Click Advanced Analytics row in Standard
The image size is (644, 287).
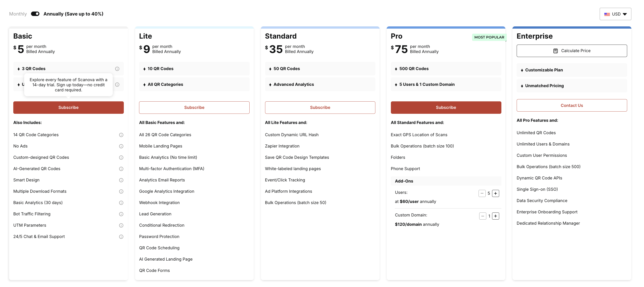[x=320, y=85]
